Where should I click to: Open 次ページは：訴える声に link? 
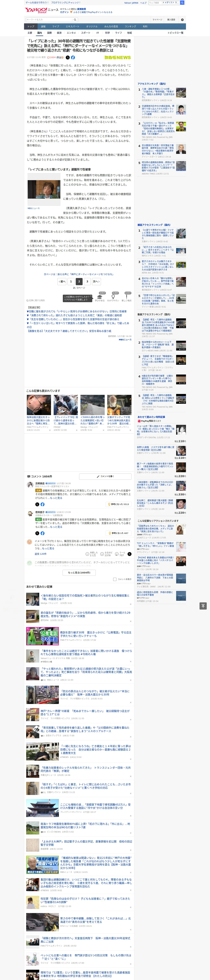[x=79, y=274]
